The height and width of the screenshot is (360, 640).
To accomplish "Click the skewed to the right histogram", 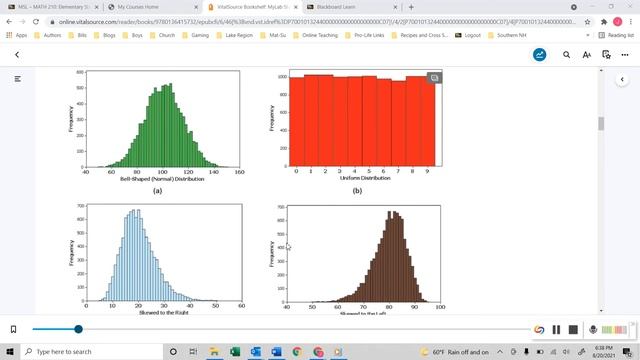I will [164, 253].
